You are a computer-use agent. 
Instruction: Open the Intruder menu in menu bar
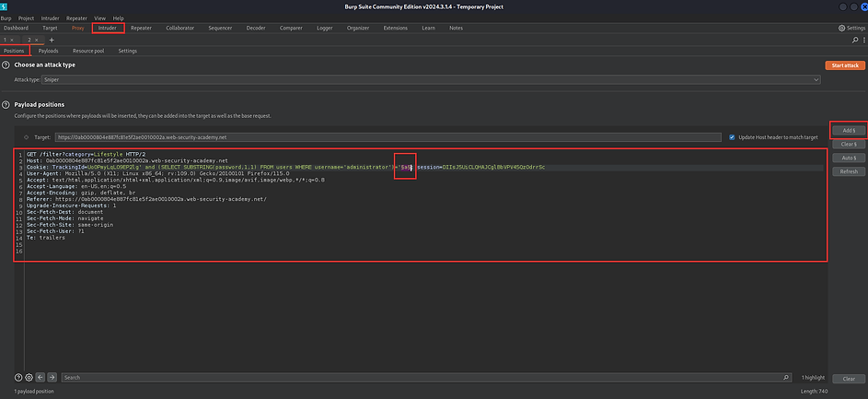[50, 18]
